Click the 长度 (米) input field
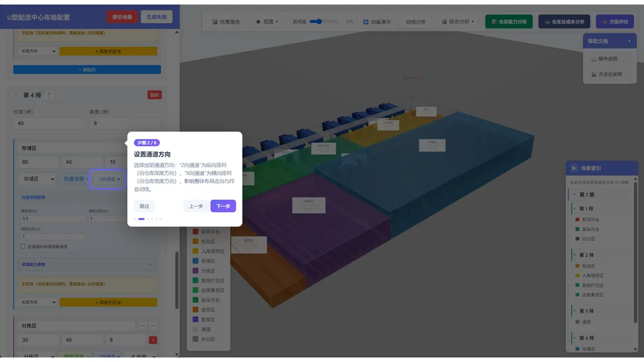 click(49, 123)
